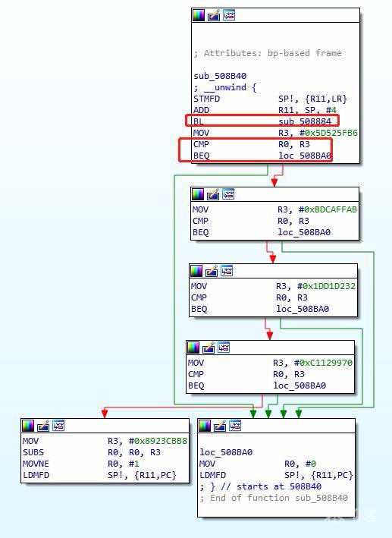Click group-nodes icon in sub_508B40 node header
This screenshot has width=392, height=538.
click(229, 15)
